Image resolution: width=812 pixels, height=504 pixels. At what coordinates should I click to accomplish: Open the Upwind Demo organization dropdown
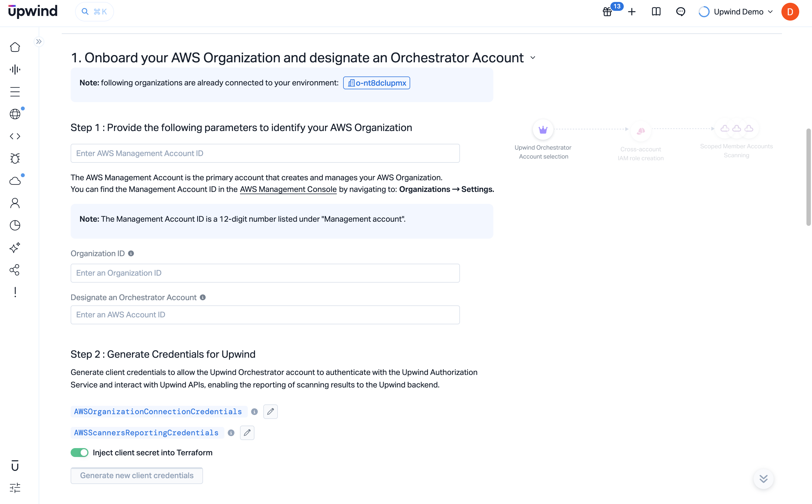736,12
